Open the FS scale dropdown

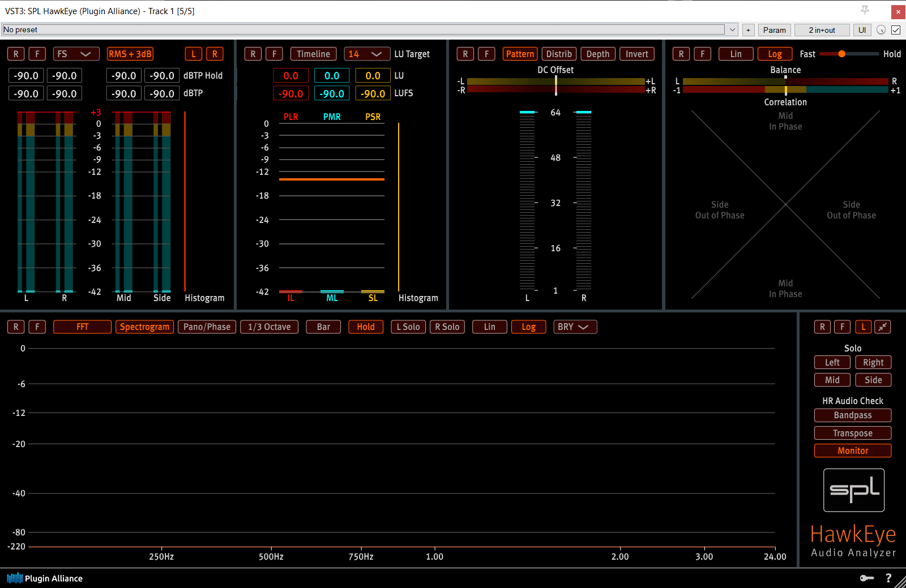pos(76,54)
